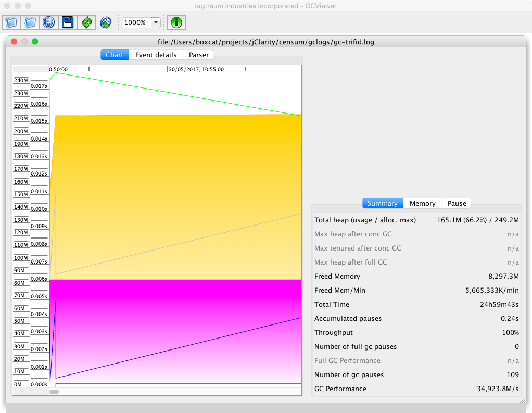
Task: Minimize the gc-trifid.log internal window
Action: [24, 42]
